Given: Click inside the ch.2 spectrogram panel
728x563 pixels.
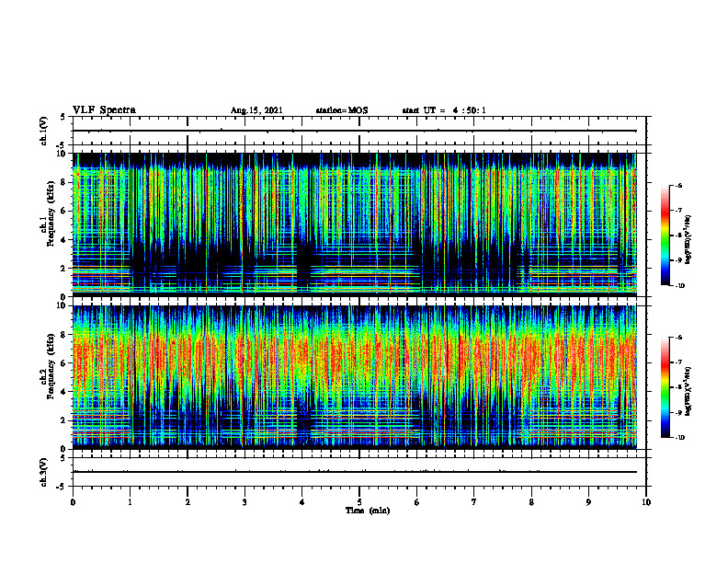Looking at the screenshot, I should [x=355, y=377].
